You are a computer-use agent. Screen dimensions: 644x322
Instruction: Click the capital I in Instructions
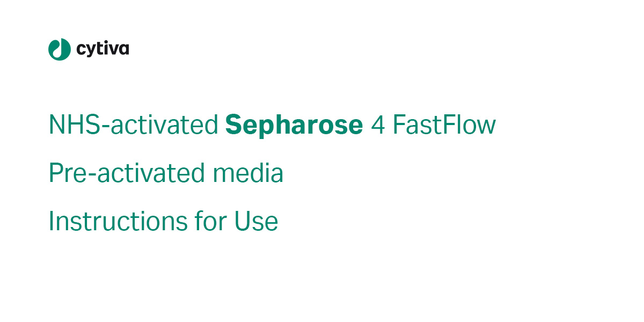pos(51,222)
